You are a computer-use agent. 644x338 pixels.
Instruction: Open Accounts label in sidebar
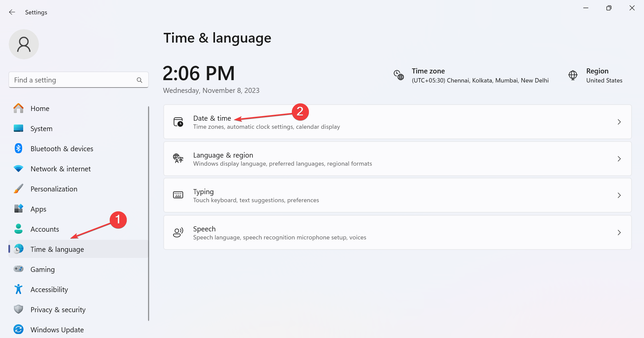pyautogui.click(x=45, y=229)
